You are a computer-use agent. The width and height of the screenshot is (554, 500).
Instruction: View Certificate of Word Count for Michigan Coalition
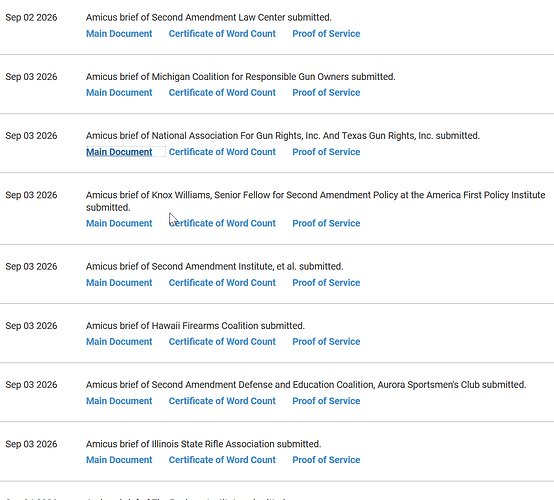(x=222, y=93)
